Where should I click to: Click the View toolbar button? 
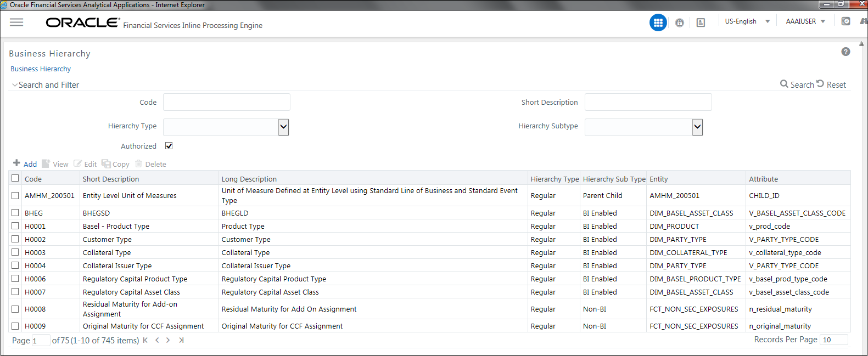55,163
